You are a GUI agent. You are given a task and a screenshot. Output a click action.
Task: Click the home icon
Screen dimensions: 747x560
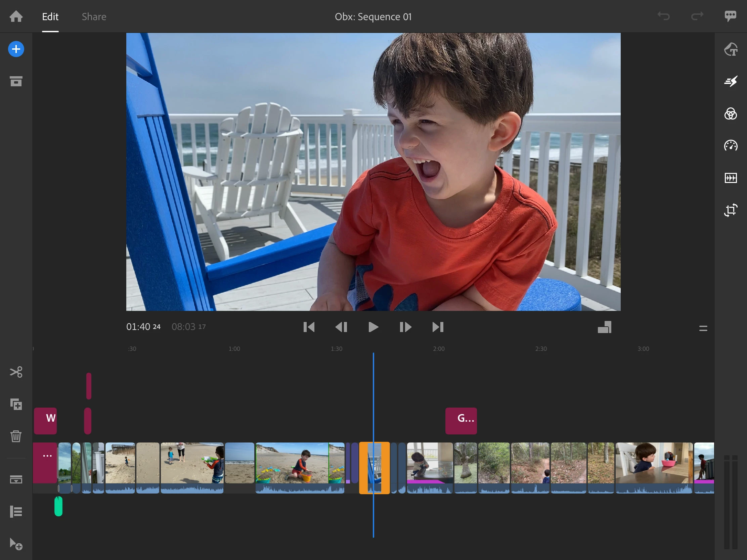click(16, 16)
